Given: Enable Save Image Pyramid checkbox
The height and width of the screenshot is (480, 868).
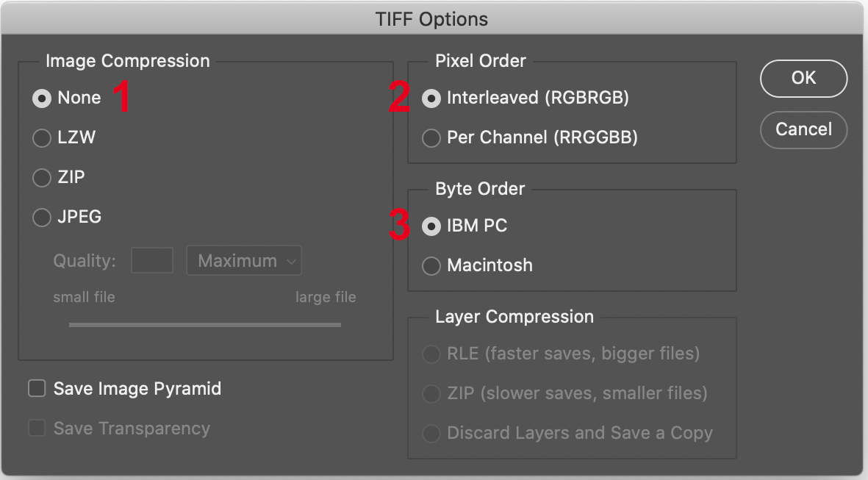Looking at the screenshot, I should pos(37,389).
